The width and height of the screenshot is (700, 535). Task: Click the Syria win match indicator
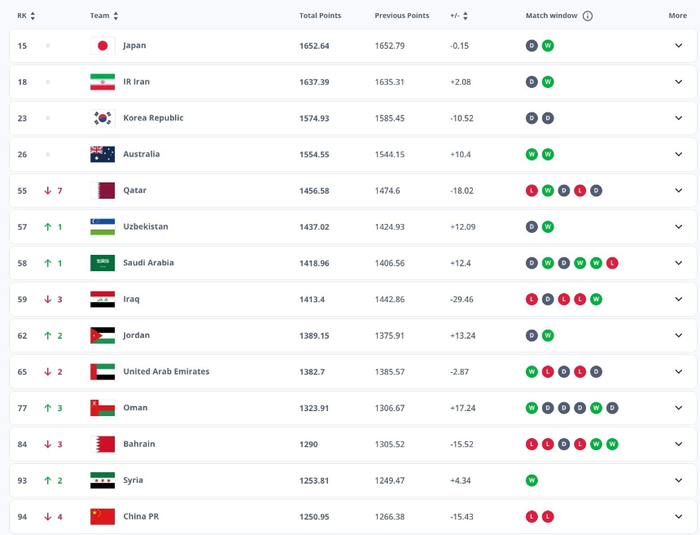click(532, 480)
